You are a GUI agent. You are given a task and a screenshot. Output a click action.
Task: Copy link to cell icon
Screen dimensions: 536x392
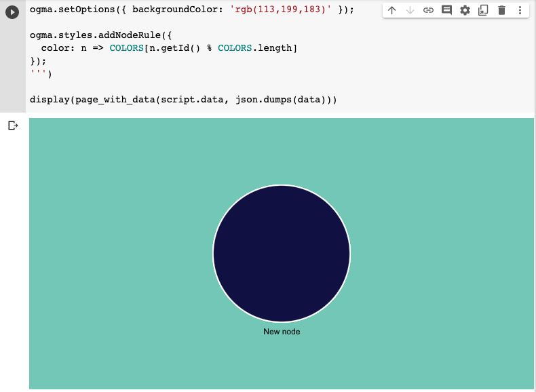(x=428, y=10)
